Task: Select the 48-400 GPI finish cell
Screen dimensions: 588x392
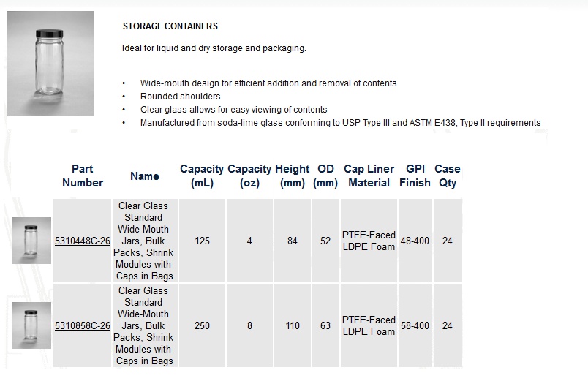Action: tap(415, 241)
